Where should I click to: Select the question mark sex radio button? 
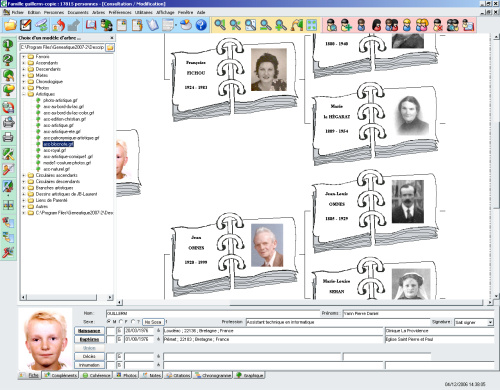[x=133, y=322]
